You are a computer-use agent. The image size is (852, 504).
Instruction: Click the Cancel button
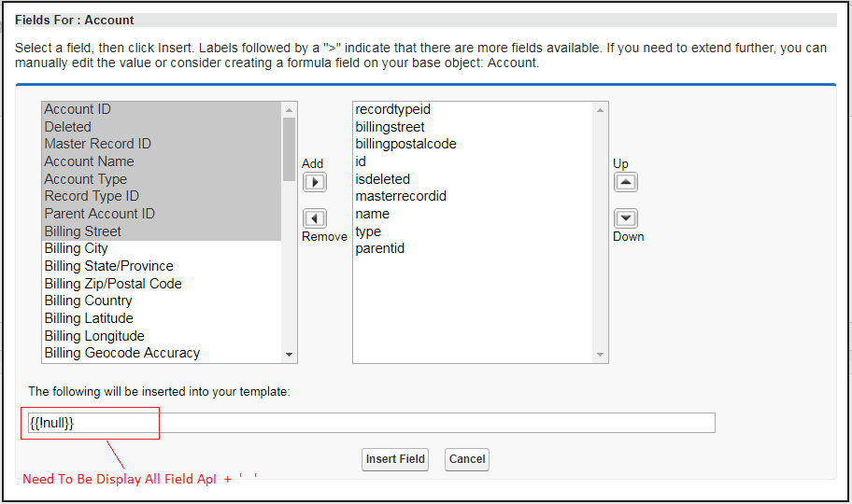[x=467, y=459]
